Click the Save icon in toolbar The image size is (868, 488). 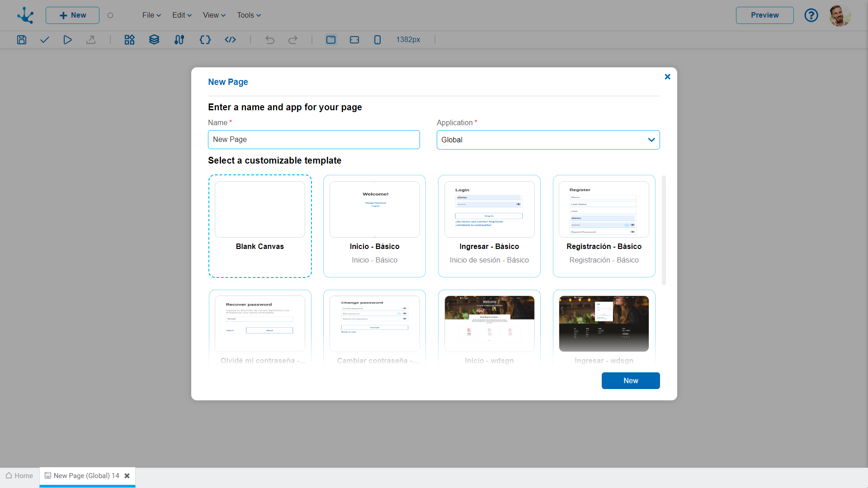coord(22,40)
